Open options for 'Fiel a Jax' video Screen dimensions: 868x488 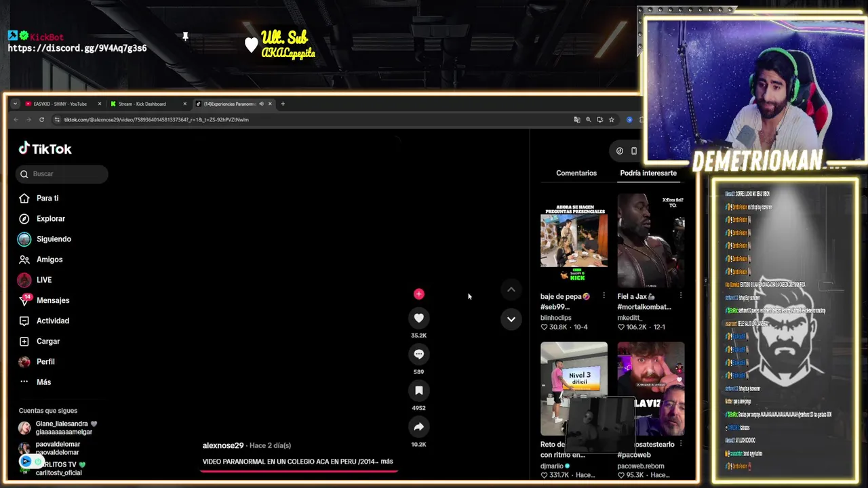tap(680, 296)
